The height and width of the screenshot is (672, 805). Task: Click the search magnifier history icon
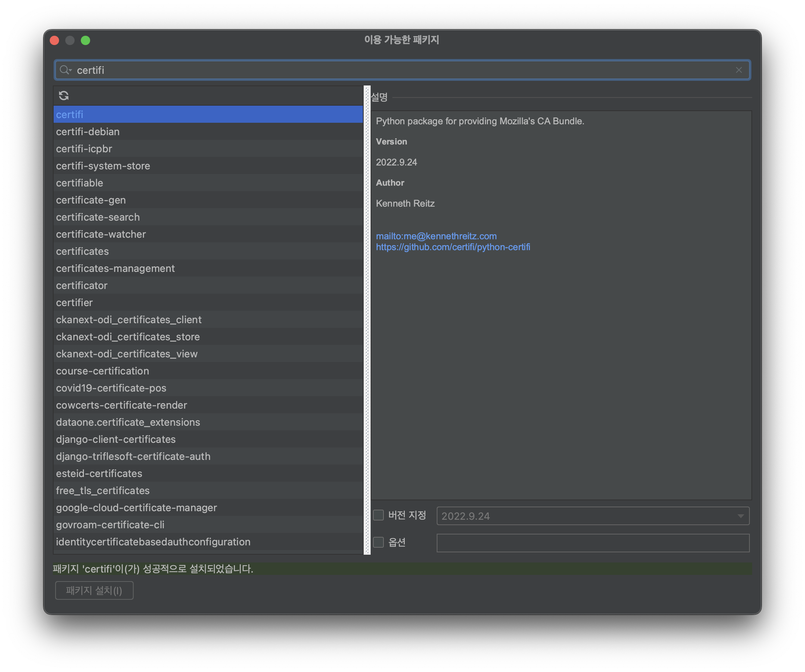(64, 70)
